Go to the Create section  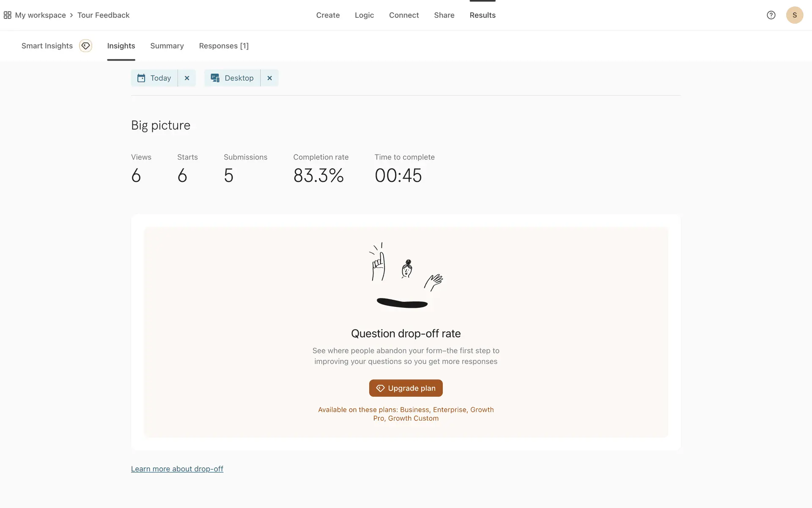(328, 15)
